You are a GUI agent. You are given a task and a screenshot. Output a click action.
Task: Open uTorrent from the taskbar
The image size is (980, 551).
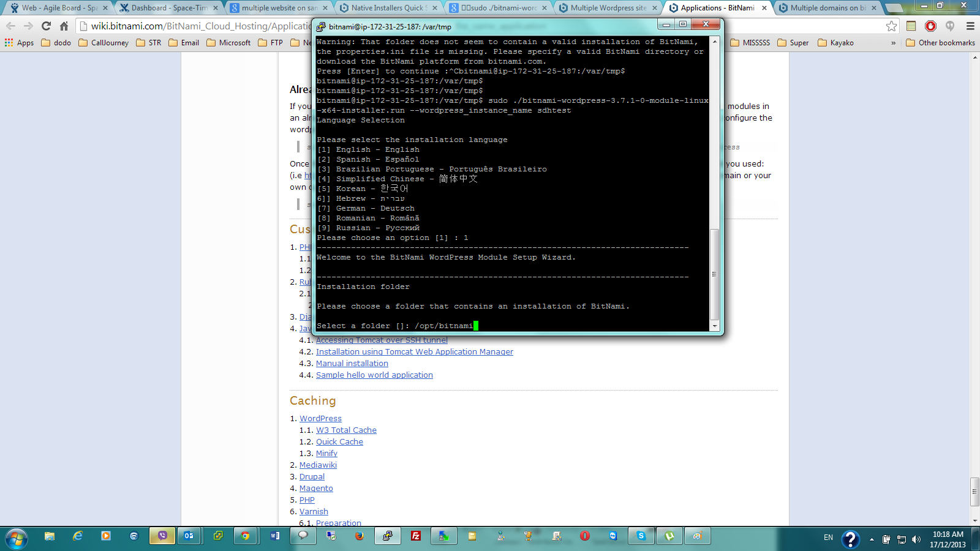pos(669,536)
